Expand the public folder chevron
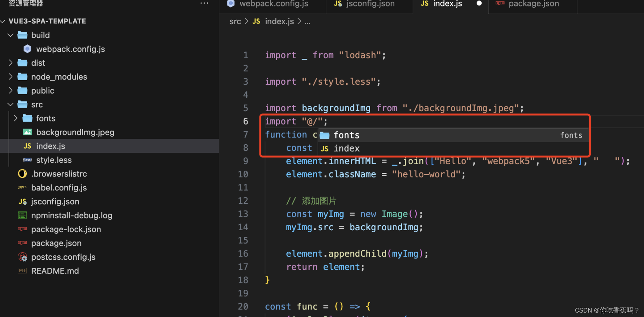The width and height of the screenshot is (644, 317). [11, 90]
